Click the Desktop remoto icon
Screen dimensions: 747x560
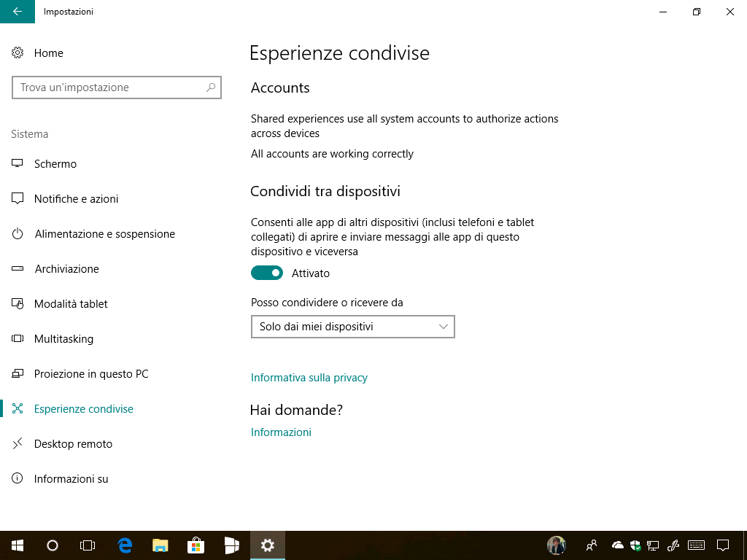coord(18,444)
